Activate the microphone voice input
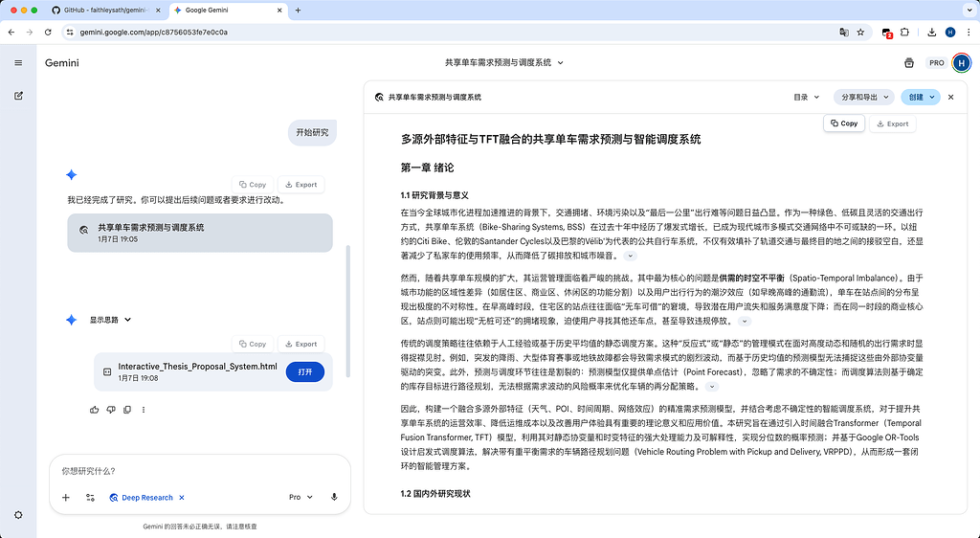The width and height of the screenshot is (980, 538). (x=334, y=498)
